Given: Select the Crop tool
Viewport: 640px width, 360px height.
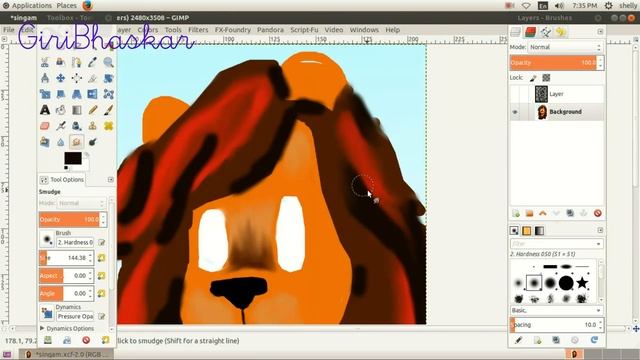Looking at the screenshot, I should pos(93,78).
